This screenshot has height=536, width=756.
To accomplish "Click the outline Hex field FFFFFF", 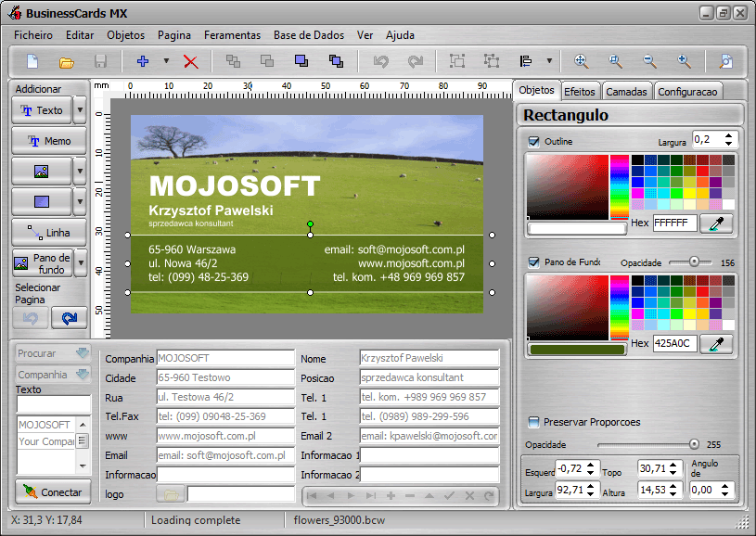I will click(x=675, y=223).
